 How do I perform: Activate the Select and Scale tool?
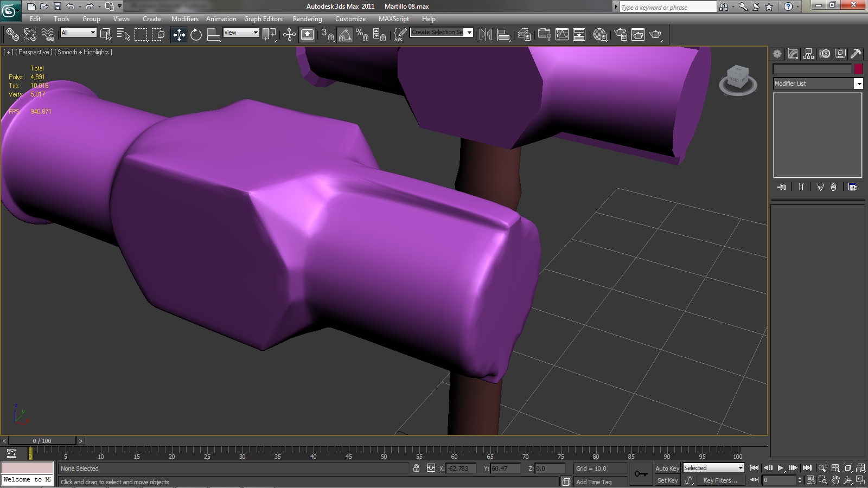(214, 35)
